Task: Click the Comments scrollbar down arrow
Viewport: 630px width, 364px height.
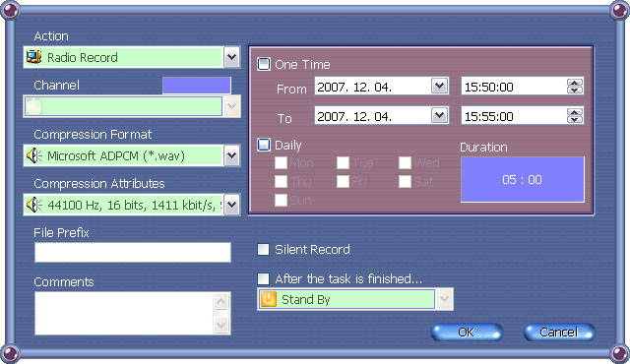Action: [220, 325]
